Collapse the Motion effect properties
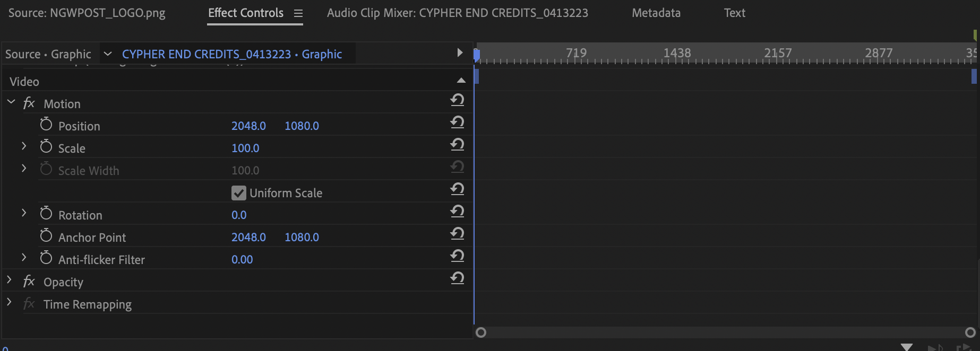 coord(11,102)
